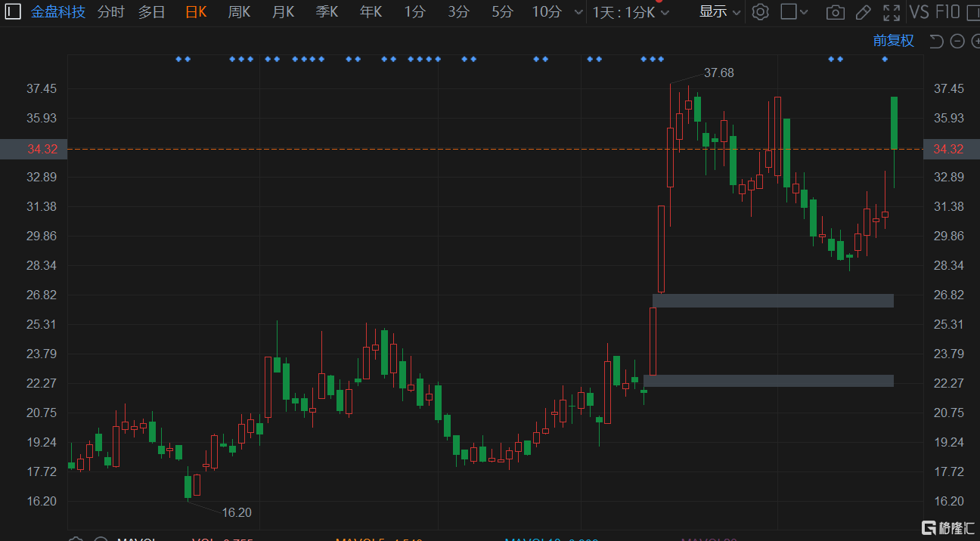This screenshot has height=541, width=980.
Task: Switch chart to fullscreen mode
Action: click(x=892, y=12)
